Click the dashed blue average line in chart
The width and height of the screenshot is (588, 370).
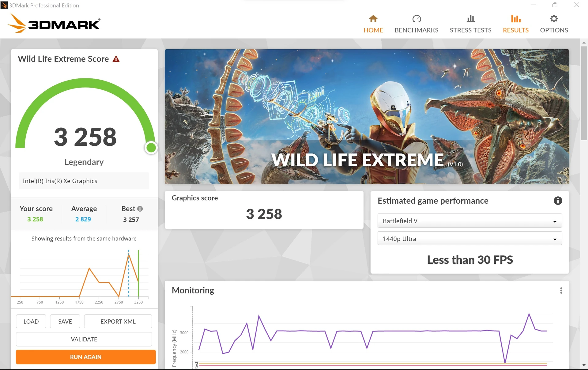tap(129, 273)
